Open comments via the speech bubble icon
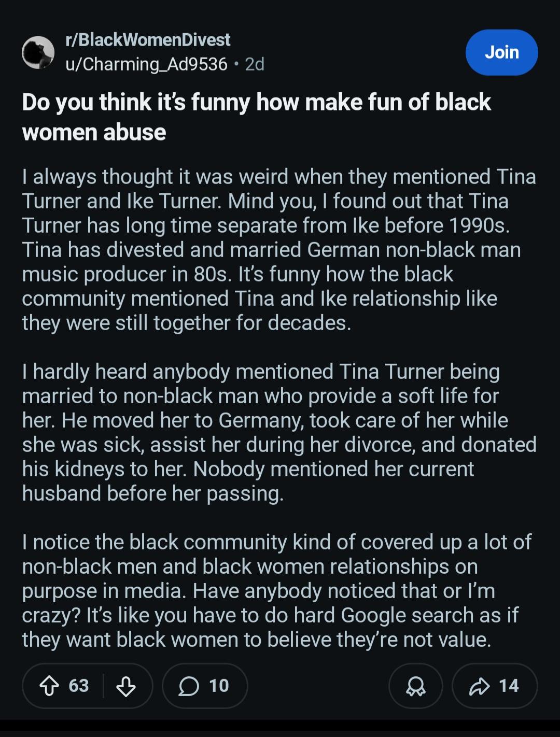560x737 pixels. point(189,686)
